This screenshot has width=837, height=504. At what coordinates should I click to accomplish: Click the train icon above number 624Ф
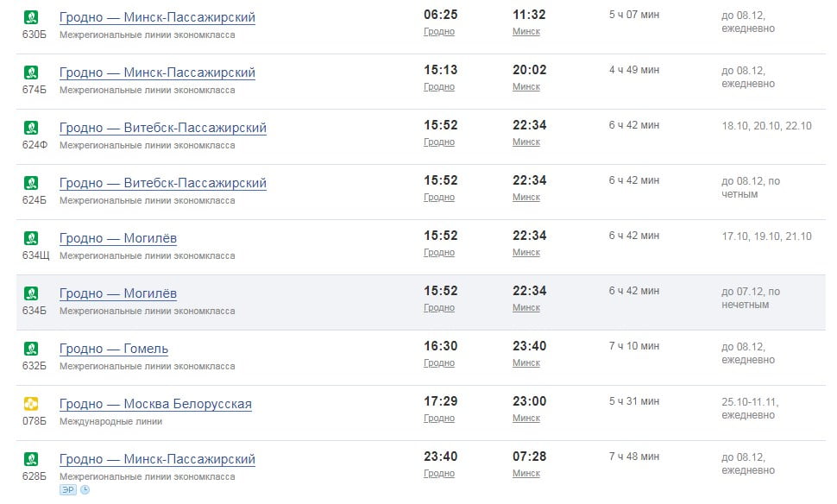pos(31,128)
